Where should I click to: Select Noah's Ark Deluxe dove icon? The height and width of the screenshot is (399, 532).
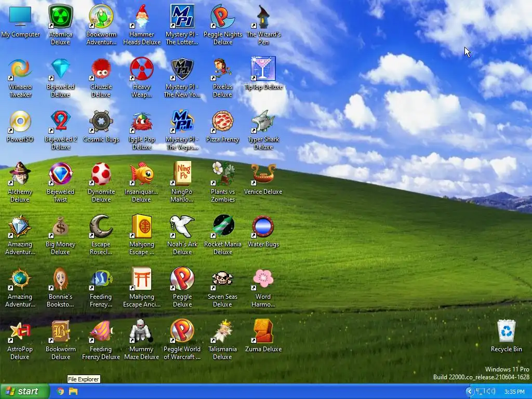(182, 227)
